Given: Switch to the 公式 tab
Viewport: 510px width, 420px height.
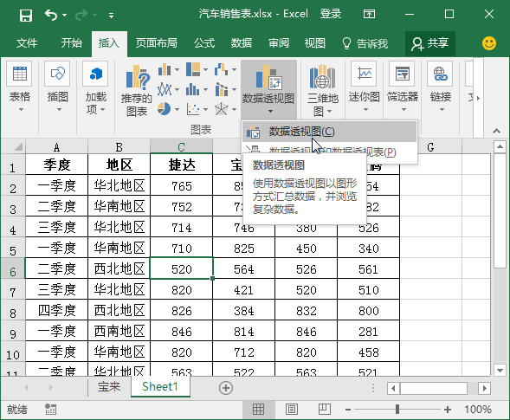Looking at the screenshot, I should [204, 43].
